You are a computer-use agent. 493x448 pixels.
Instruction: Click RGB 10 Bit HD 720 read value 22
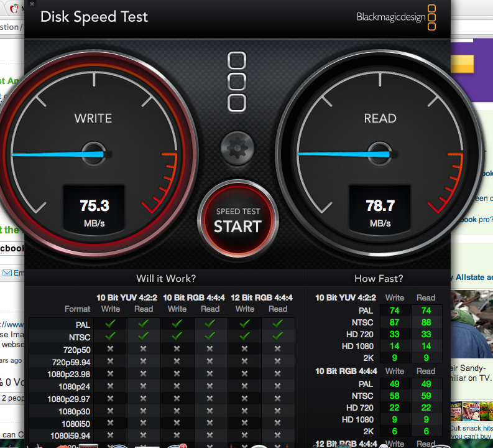click(426, 408)
